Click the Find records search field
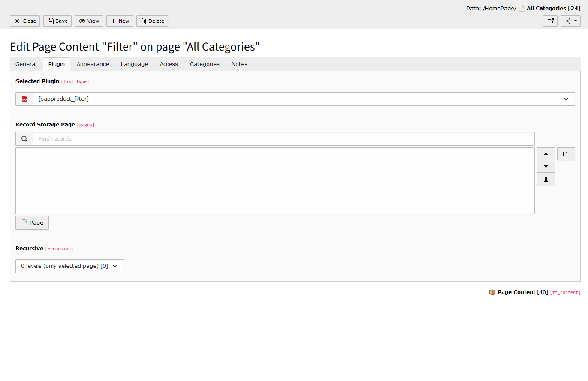Image resolution: width=588 pixels, height=381 pixels. (283, 139)
